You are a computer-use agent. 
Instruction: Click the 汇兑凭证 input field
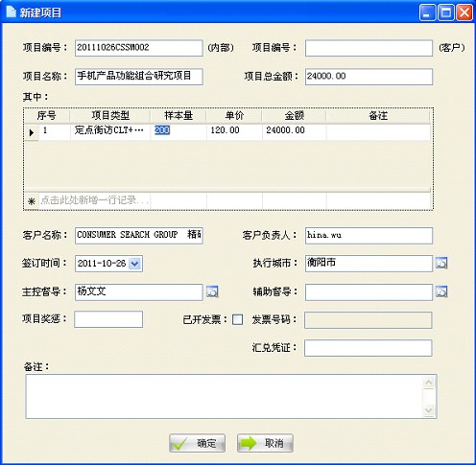click(x=369, y=348)
